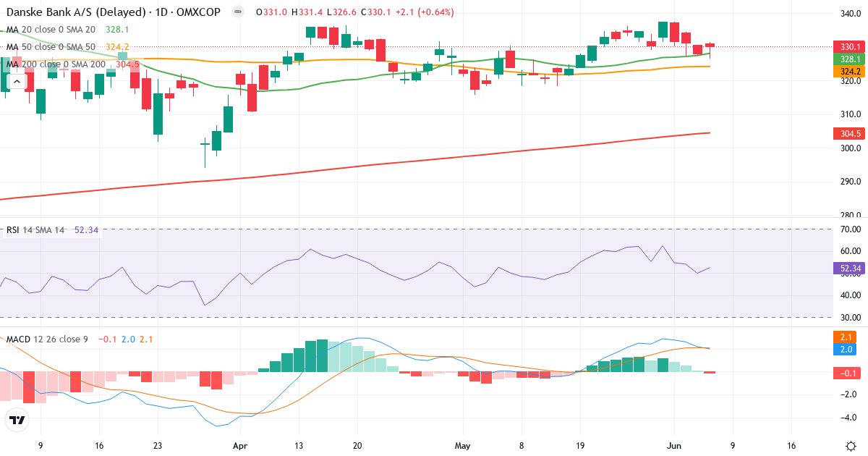
Task: Click the May label on the time axis
Action: coord(462,447)
